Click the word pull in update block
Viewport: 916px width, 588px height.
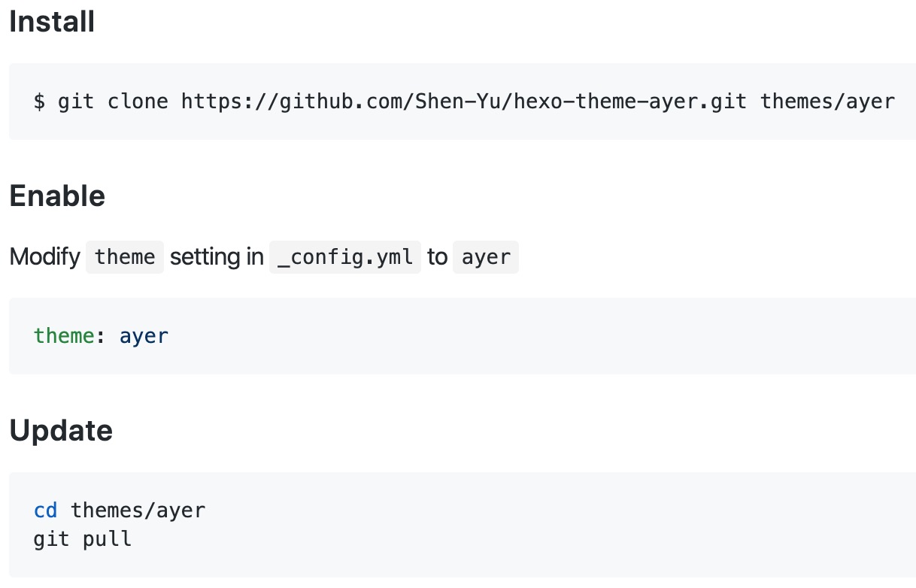tap(107, 540)
